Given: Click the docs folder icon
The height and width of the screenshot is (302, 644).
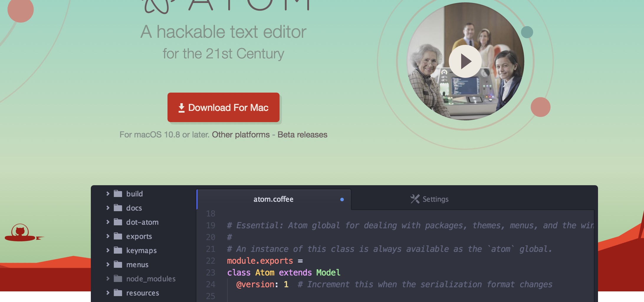Looking at the screenshot, I should coord(118,208).
